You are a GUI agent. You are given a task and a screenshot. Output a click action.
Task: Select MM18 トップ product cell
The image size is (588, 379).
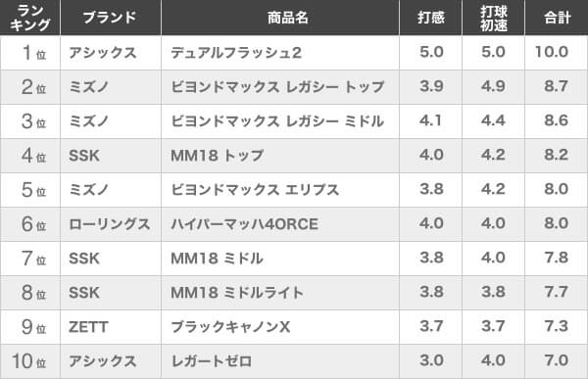point(280,156)
